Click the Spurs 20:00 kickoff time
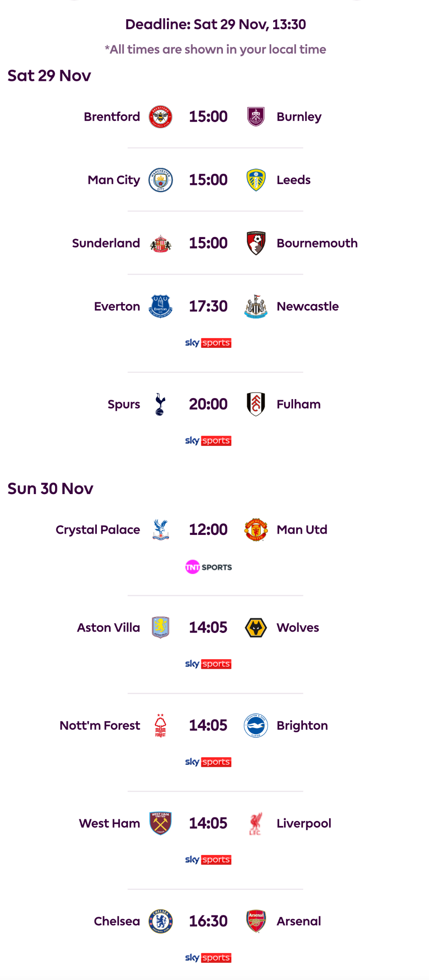This screenshot has height=980, width=429. click(208, 404)
